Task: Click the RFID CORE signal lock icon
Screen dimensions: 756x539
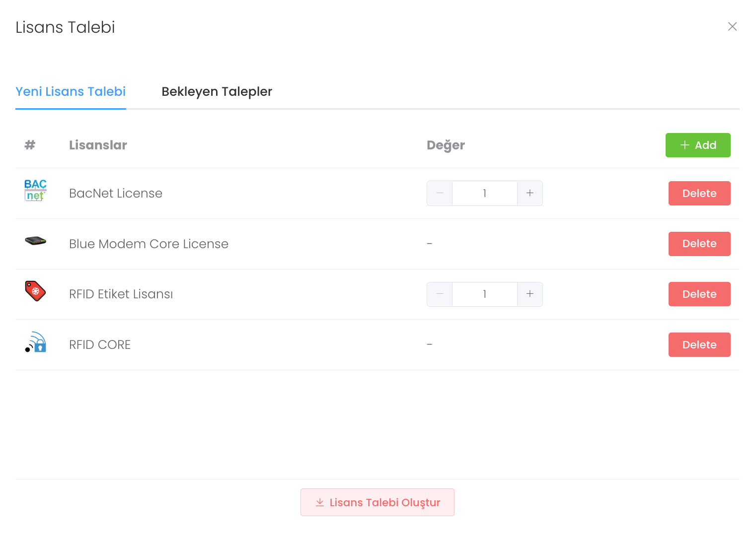Action: point(35,342)
